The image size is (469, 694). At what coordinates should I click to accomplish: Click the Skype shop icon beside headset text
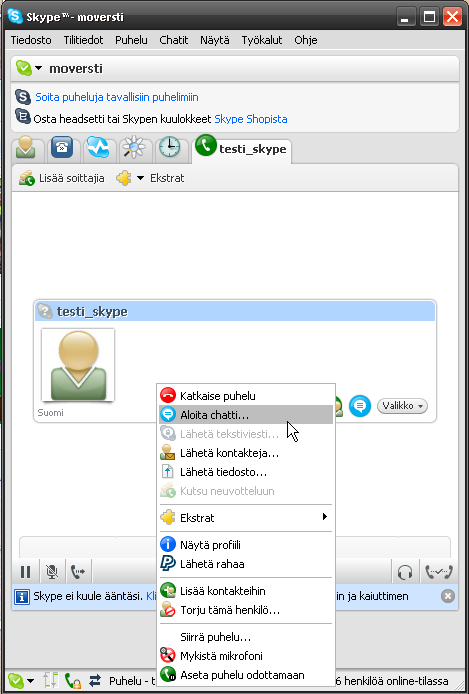pos(23,117)
